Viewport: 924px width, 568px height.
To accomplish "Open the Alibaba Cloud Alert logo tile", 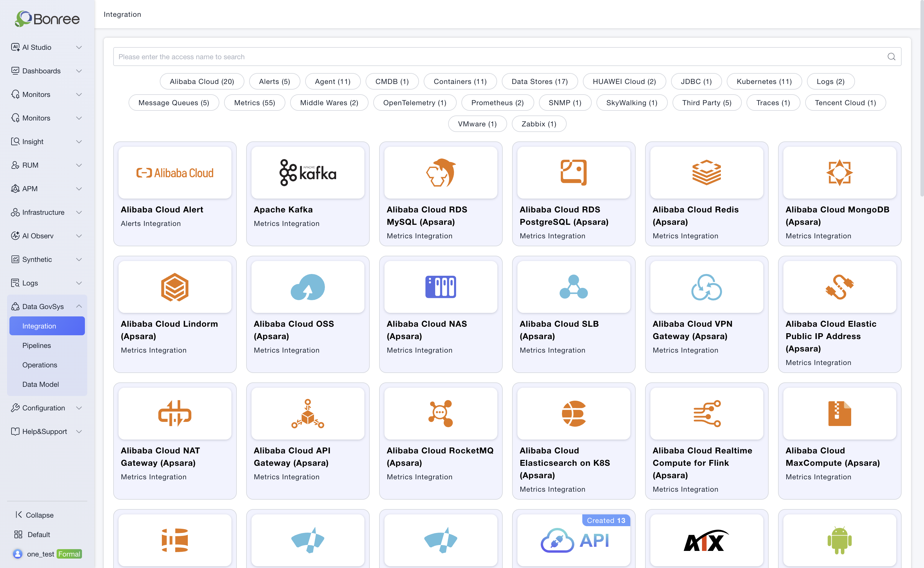I will [175, 173].
